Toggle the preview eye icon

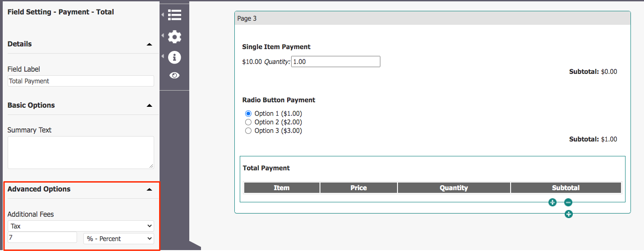[x=174, y=75]
